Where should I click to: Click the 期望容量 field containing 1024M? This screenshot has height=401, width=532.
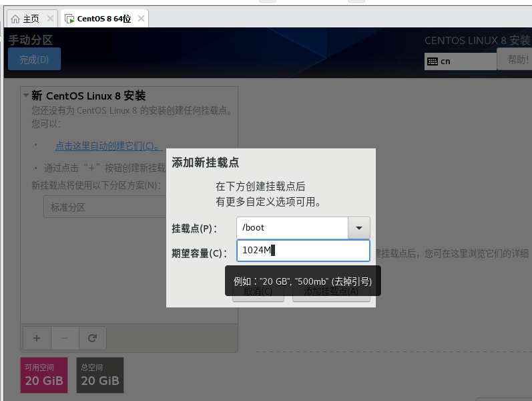click(x=303, y=251)
